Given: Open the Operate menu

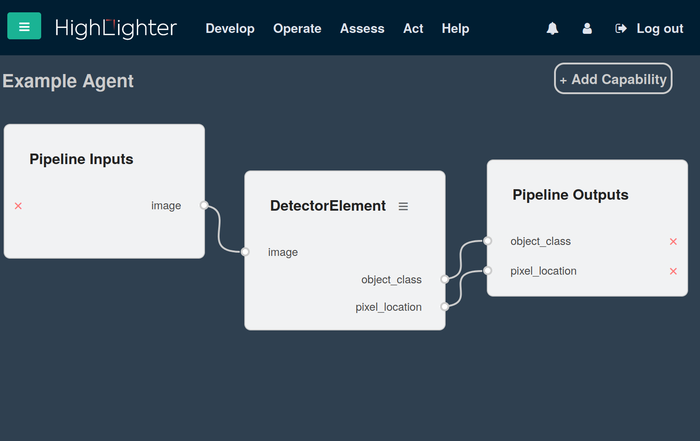Looking at the screenshot, I should point(297,29).
